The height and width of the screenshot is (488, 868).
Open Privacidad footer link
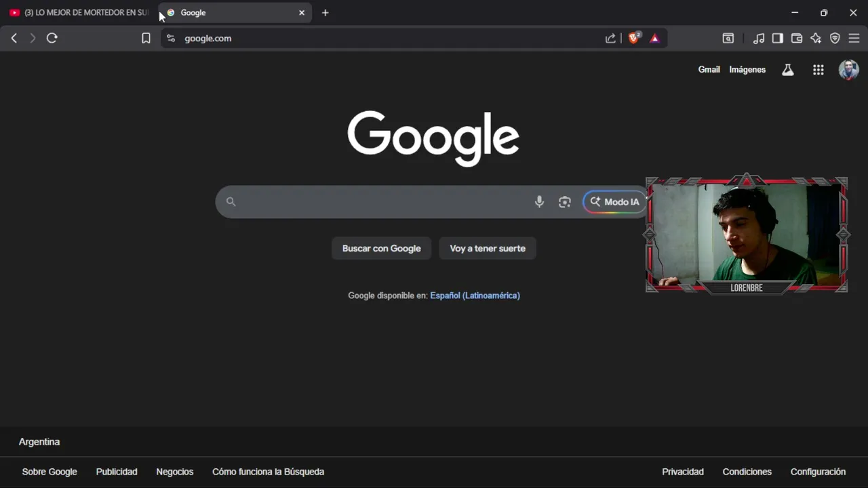point(683,472)
